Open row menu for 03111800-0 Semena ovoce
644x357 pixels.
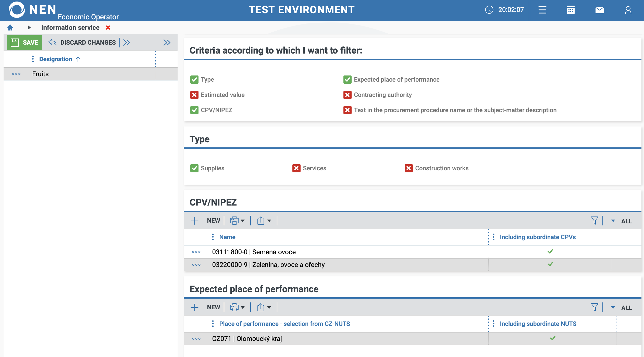click(x=196, y=252)
